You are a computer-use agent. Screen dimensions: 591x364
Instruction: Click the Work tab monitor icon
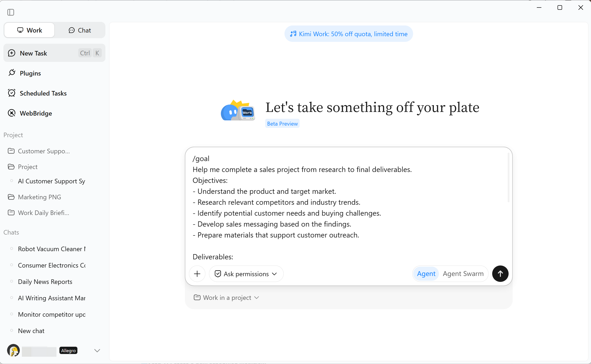20,30
